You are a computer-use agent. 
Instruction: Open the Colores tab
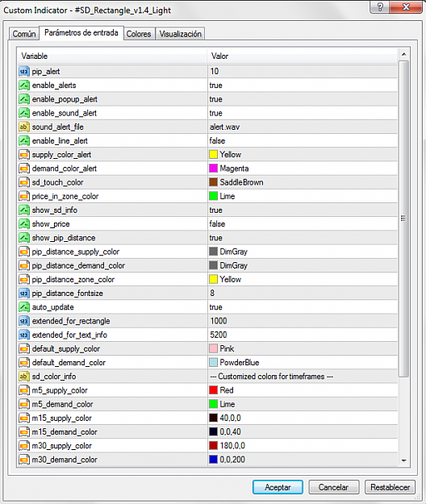(x=139, y=34)
